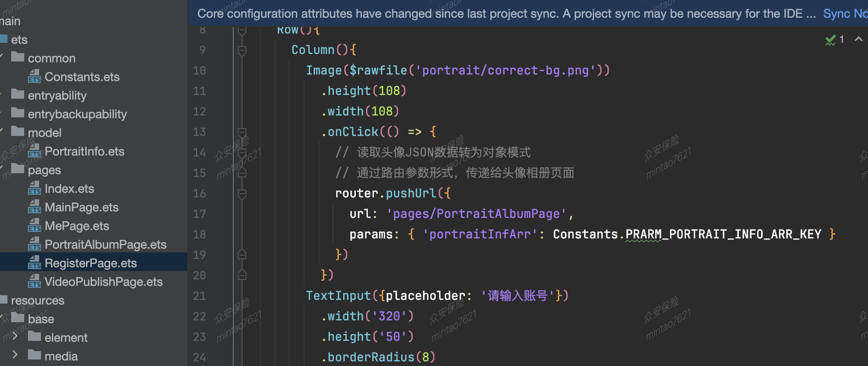
Task: Select the base folder
Action: point(41,319)
